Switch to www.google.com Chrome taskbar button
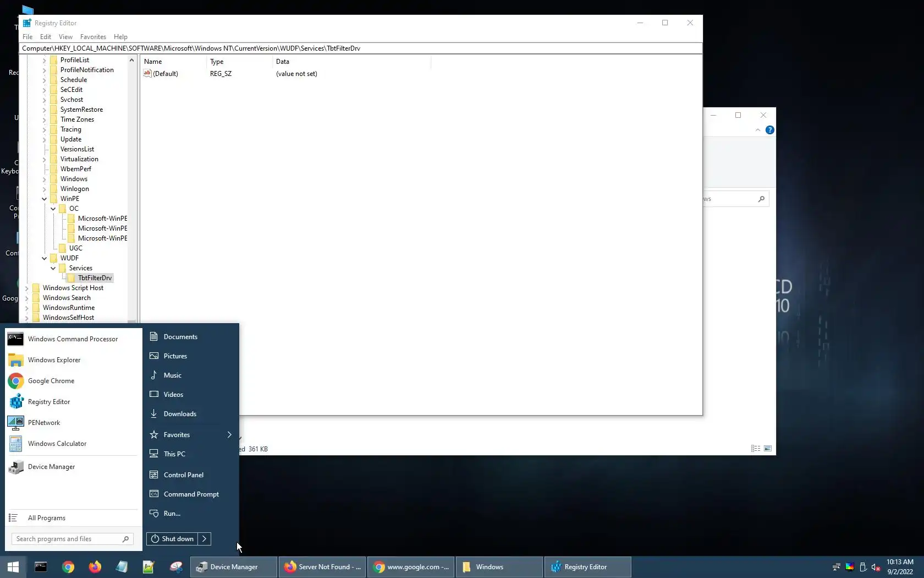 tap(411, 567)
